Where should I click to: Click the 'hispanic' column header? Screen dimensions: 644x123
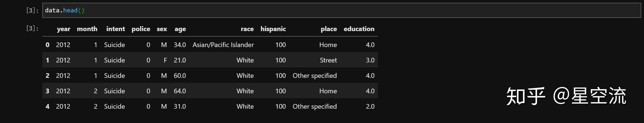tap(273, 29)
